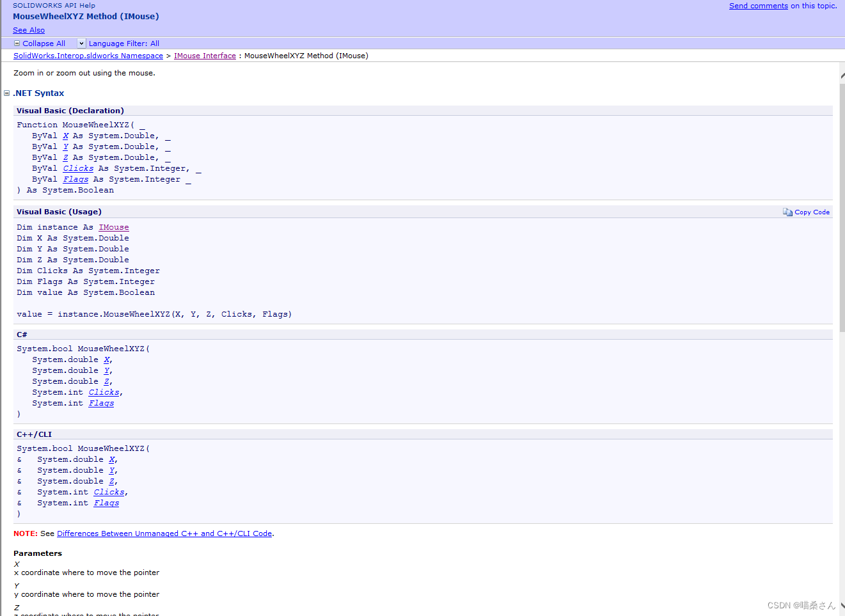Image resolution: width=845 pixels, height=616 pixels.
Task: Click the .NET Syntax heading text
Action: click(x=38, y=93)
